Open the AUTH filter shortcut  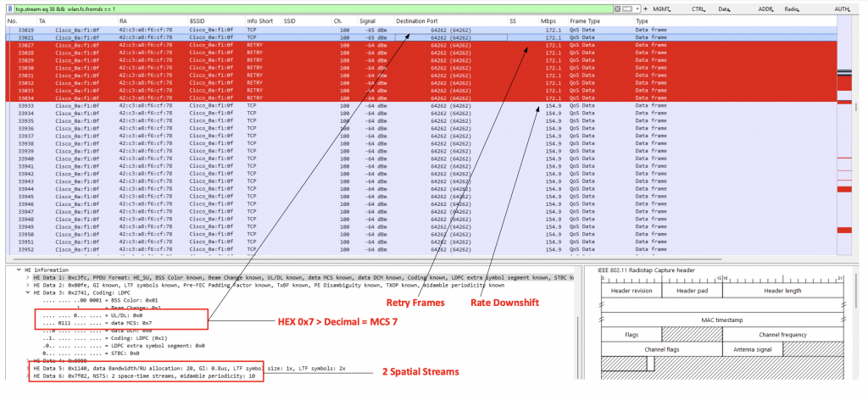pos(842,8)
